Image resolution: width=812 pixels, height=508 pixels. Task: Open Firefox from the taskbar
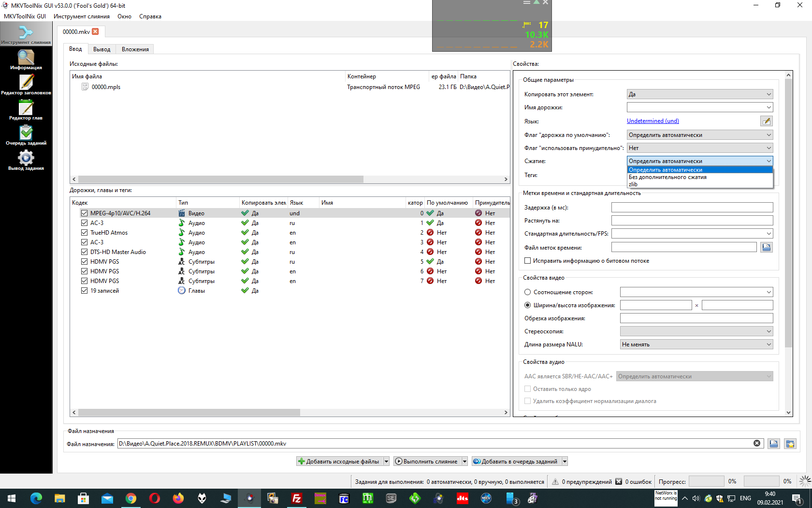click(178, 498)
